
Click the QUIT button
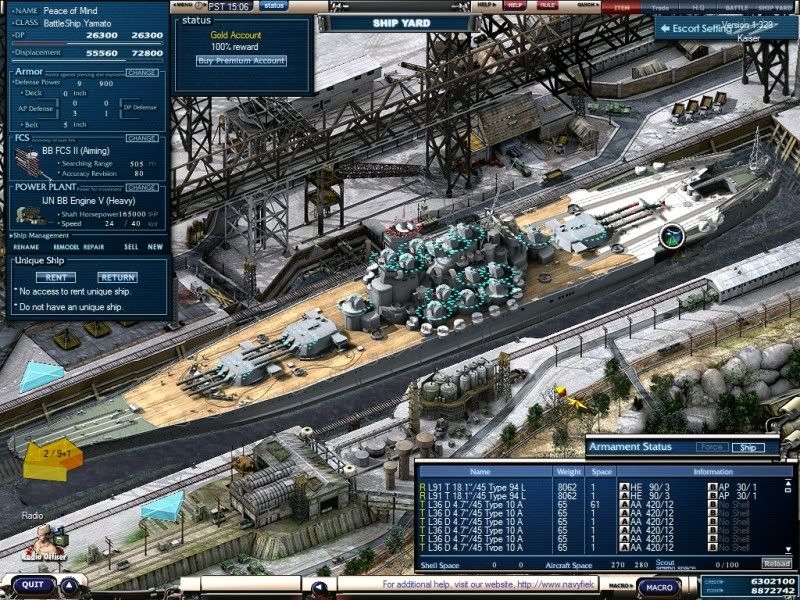[33, 586]
